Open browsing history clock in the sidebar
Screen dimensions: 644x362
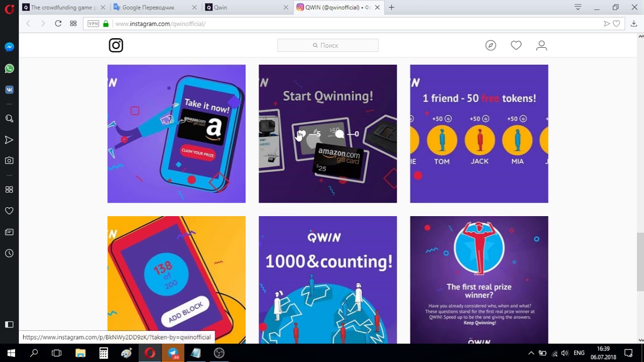[x=9, y=253]
